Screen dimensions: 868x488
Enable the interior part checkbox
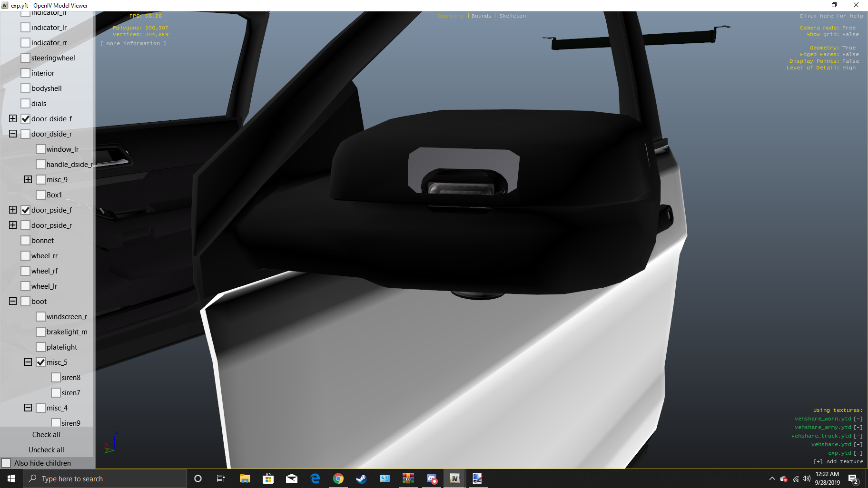[26, 73]
